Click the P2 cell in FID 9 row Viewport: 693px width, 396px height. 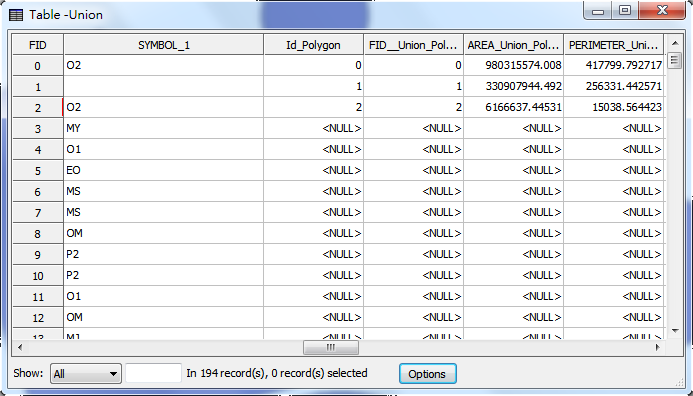164,255
